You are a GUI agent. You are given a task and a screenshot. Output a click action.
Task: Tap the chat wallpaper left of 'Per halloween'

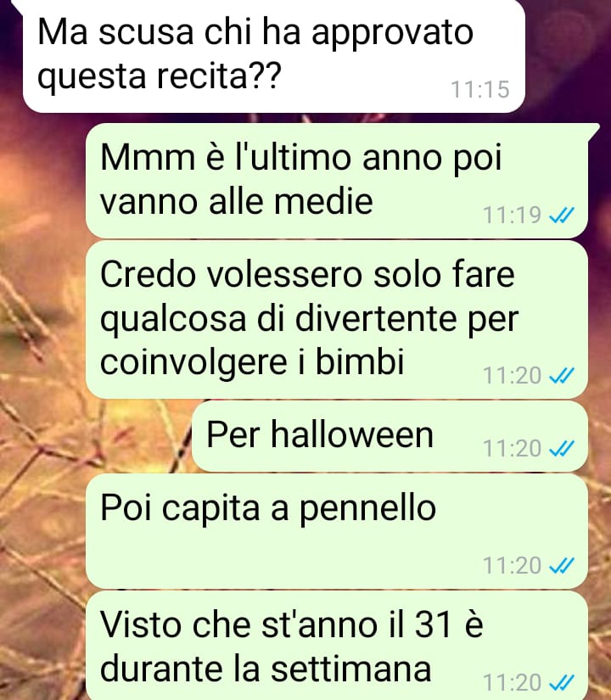96,437
